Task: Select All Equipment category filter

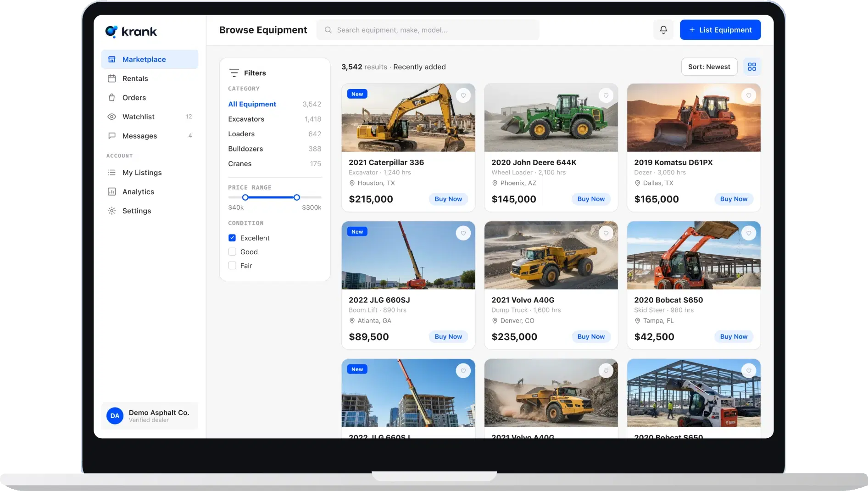Action: coord(275,104)
